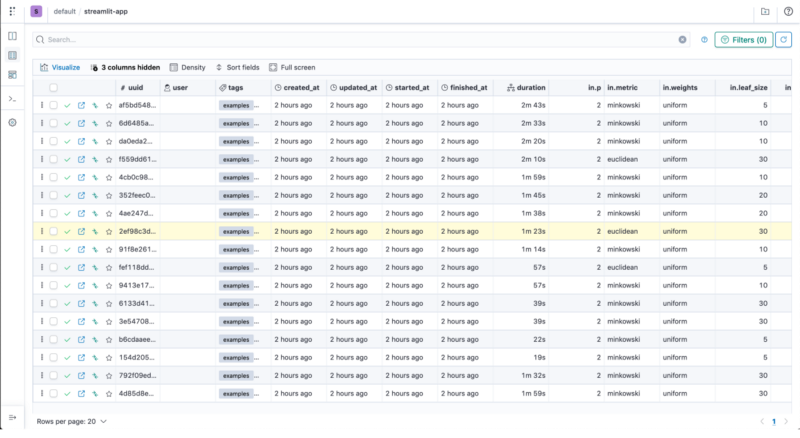Open the settings gear sidebar icon
The width and height of the screenshot is (800, 438).
click(12, 123)
